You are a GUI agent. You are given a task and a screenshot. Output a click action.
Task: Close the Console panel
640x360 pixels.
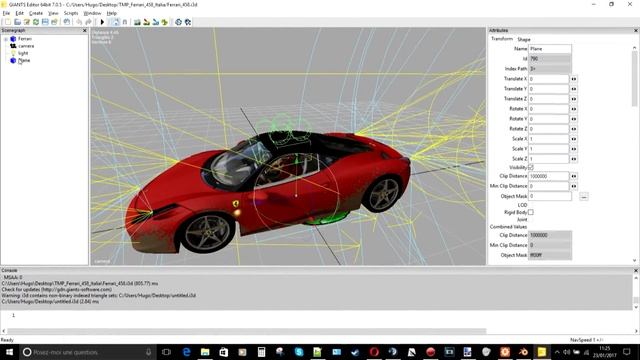636,271
